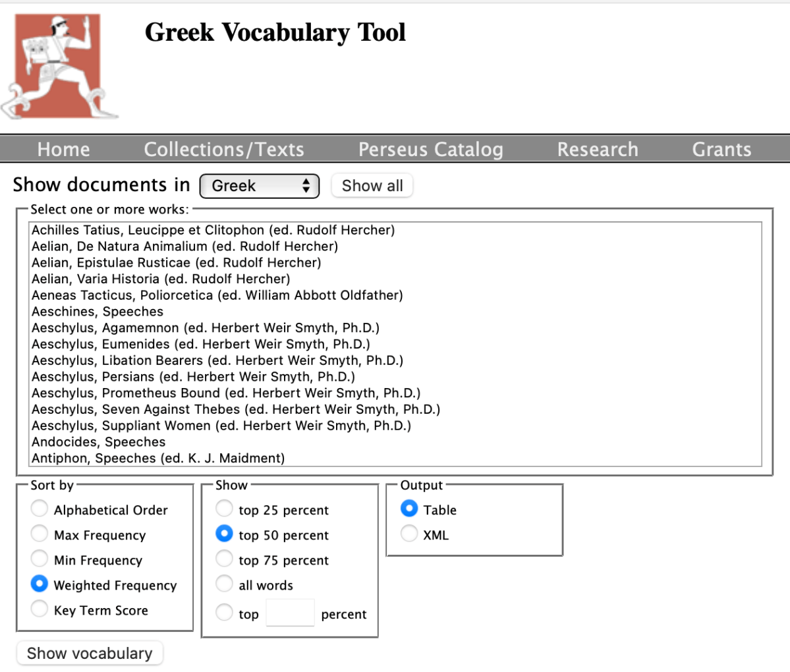Click the 'Show all' button
This screenshot has height=672, width=790.
point(372,185)
